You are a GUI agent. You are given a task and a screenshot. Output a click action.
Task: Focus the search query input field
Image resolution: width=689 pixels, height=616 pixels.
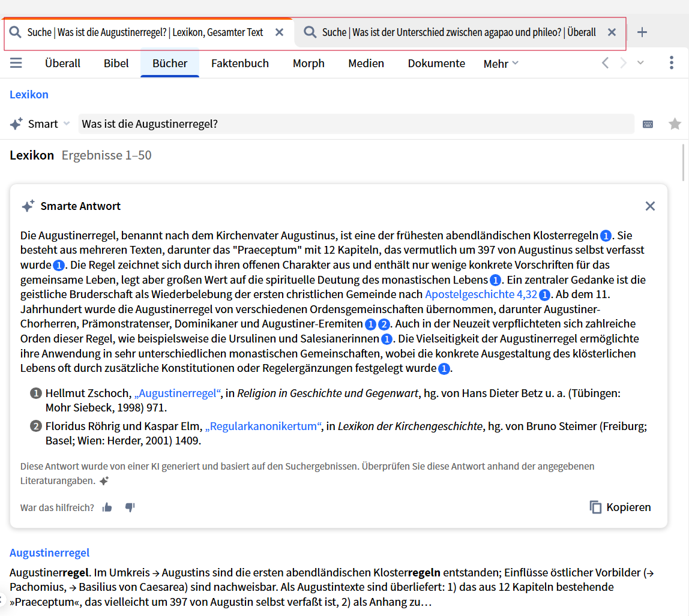point(356,124)
